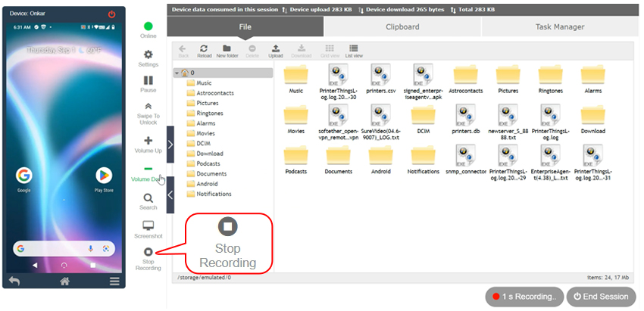Select Download in the folder tree
Viewport: 644px width, 311px height.
click(x=205, y=154)
